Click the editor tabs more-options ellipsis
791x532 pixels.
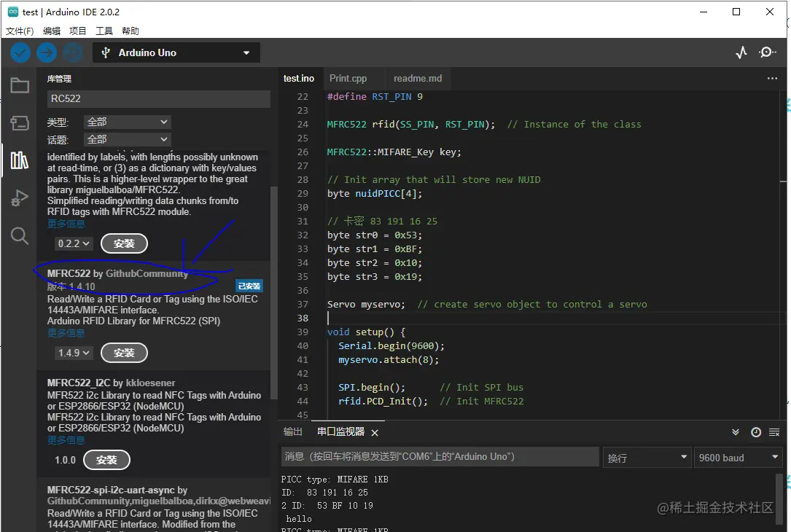pyautogui.click(x=772, y=78)
